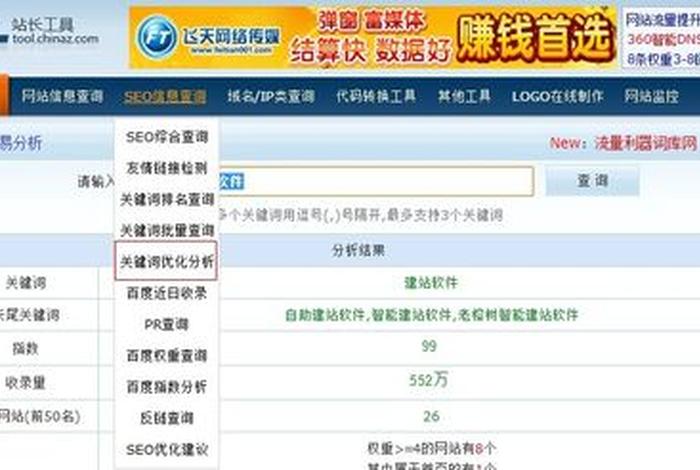Select SEO优化建议 from the dropdown
Viewport: 700px width, 470px height.
click(167, 449)
